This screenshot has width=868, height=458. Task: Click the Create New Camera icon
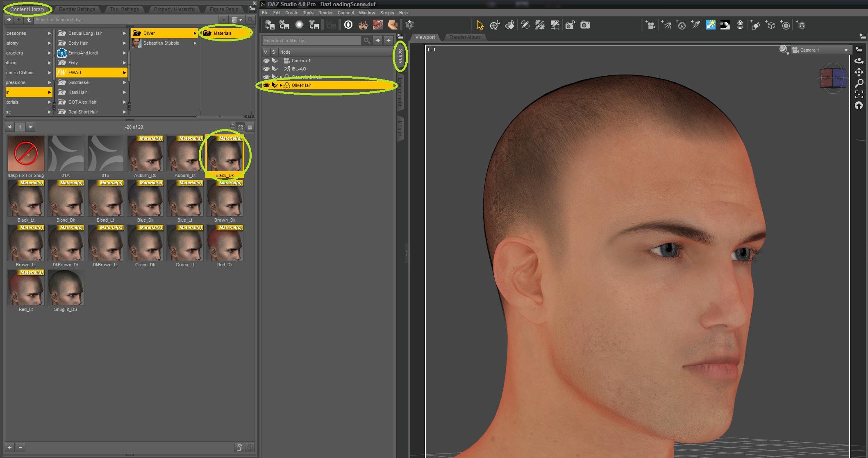click(650, 25)
